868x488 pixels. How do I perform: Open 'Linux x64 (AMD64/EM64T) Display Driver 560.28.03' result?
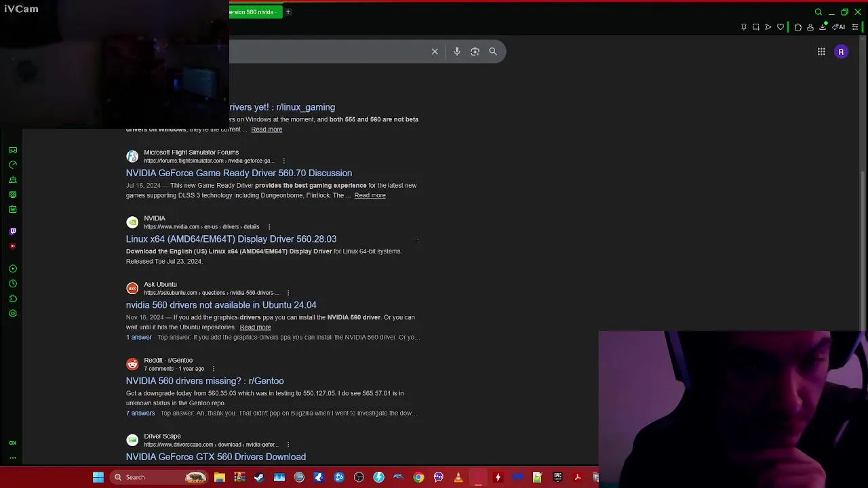coord(231,239)
